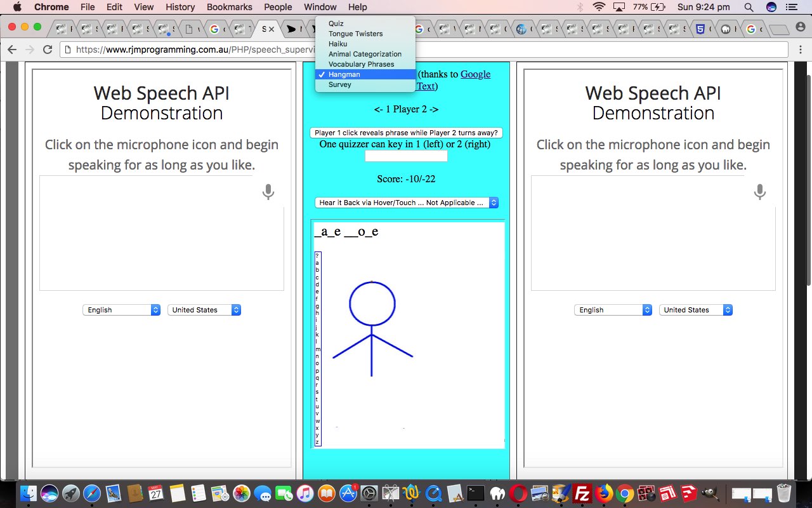This screenshot has height=508, width=812.
Task: Click the microphone icon in right panel
Action: coord(759,191)
